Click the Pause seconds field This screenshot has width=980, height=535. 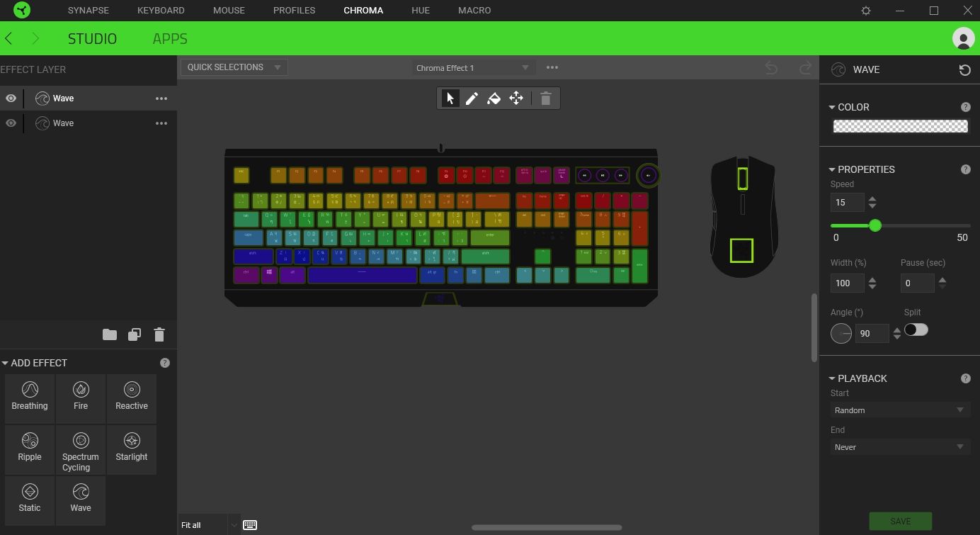tap(918, 283)
